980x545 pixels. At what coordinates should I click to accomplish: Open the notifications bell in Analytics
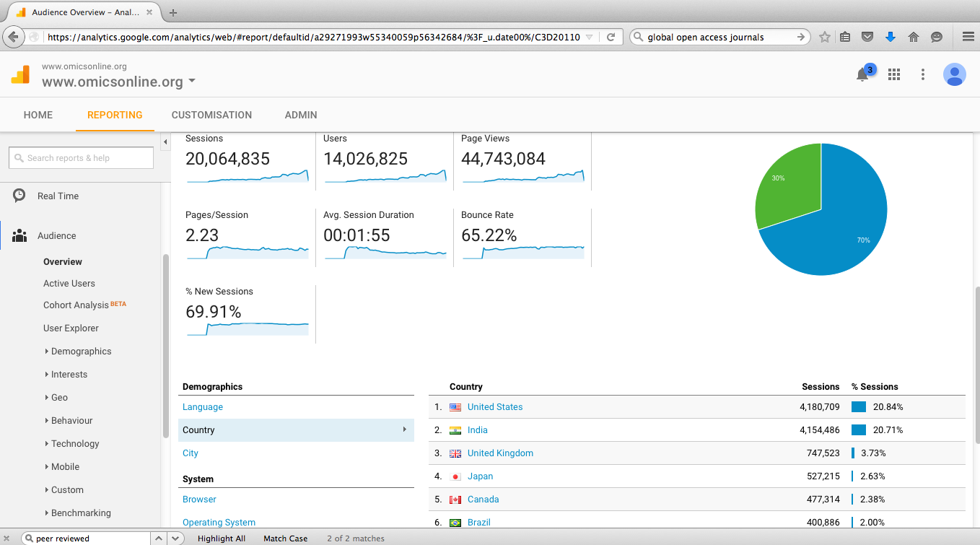point(863,74)
